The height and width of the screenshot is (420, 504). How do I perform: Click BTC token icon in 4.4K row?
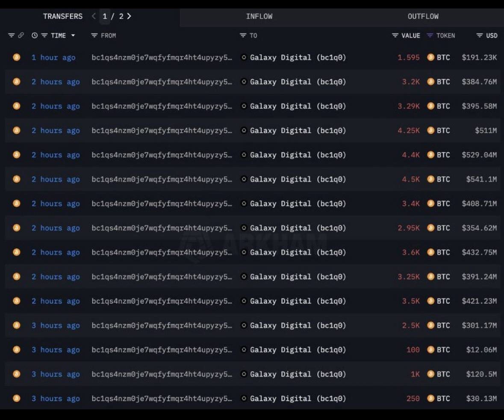(x=431, y=155)
